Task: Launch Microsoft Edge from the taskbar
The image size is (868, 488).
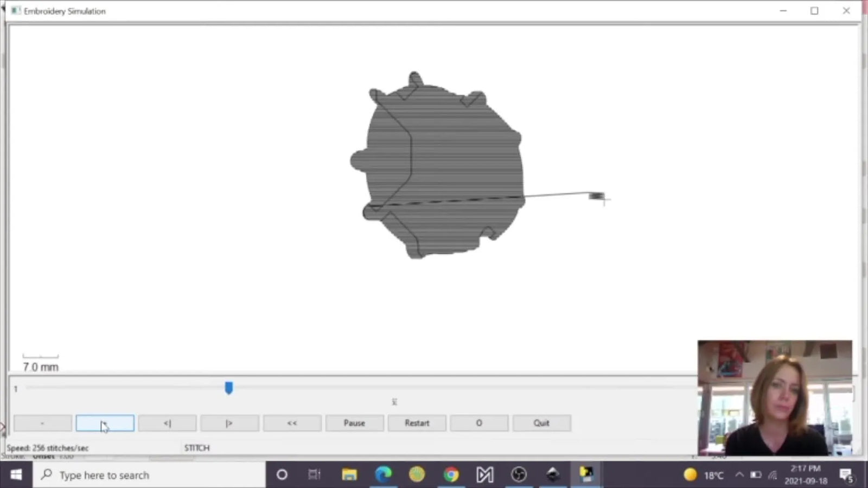Action: (x=384, y=475)
